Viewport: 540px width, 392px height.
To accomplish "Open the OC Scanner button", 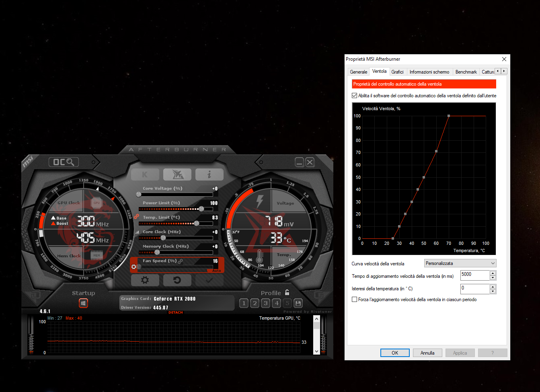I will (x=64, y=162).
